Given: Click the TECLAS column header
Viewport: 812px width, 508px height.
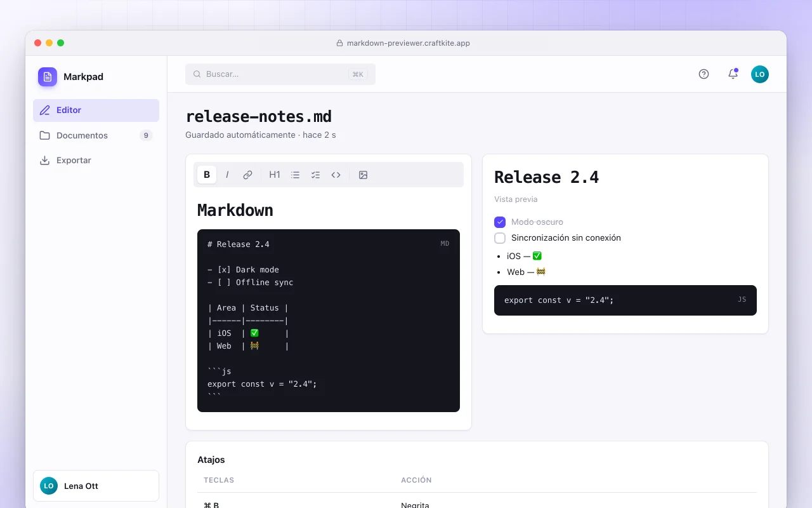Looking at the screenshot, I should pos(219,480).
